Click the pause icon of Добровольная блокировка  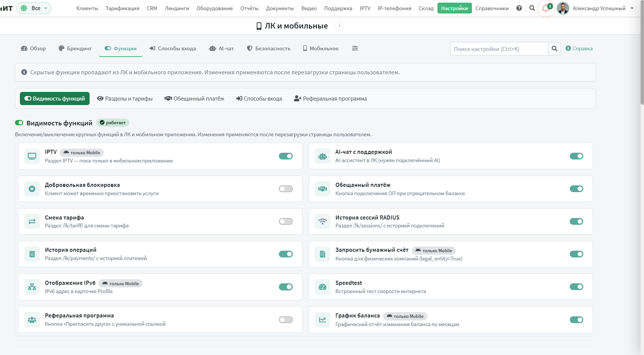click(32, 189)
